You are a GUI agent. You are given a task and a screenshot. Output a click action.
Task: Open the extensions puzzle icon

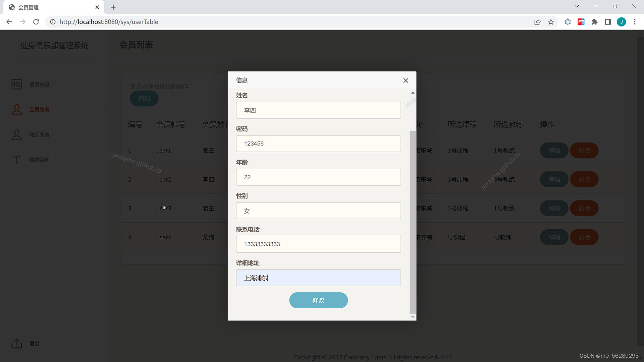594,22
